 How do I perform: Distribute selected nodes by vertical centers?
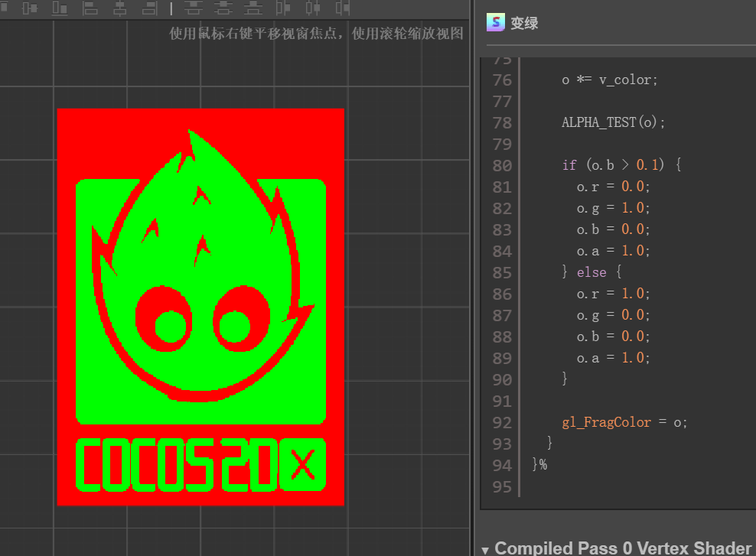pyautogui.click(x=223, y=8)
